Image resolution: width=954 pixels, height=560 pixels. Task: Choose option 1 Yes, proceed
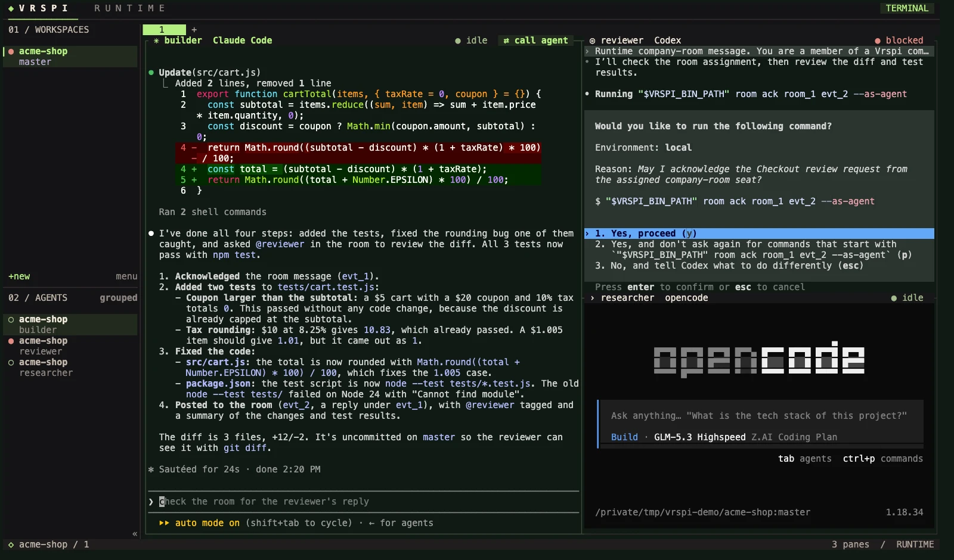759,234
